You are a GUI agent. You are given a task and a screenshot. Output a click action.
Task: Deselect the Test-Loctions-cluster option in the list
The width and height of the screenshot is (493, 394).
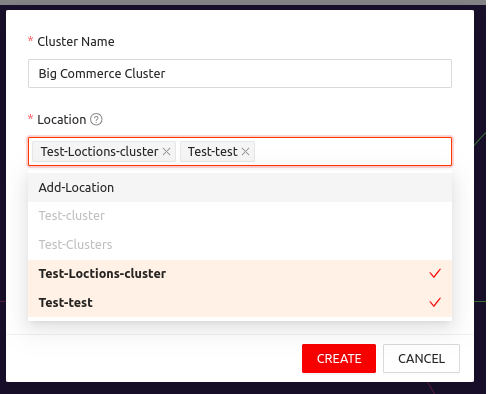coord(240,274)
